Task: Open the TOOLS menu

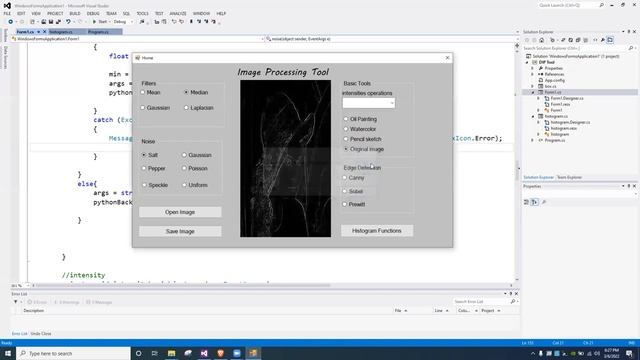Action: pos(142,13)
